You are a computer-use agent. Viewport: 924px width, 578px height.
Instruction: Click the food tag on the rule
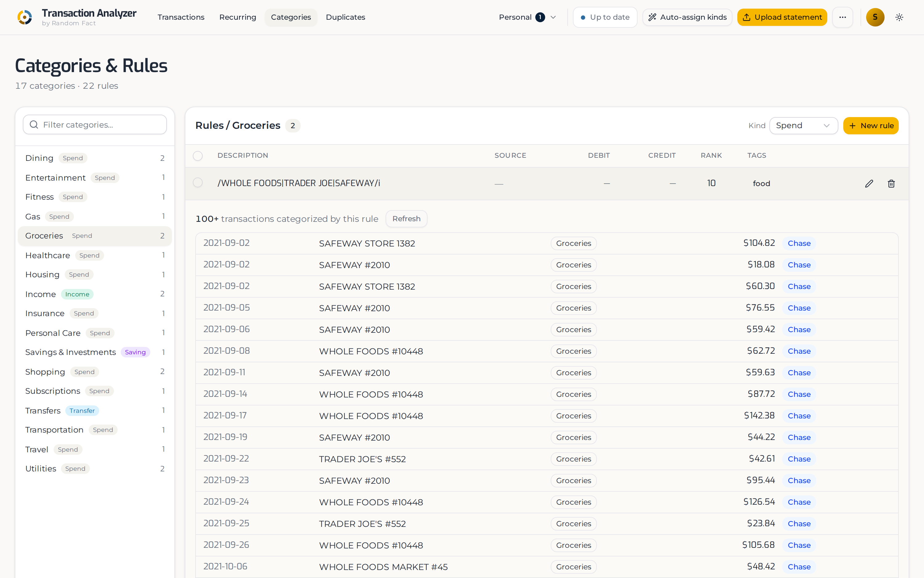click(761, 184)
